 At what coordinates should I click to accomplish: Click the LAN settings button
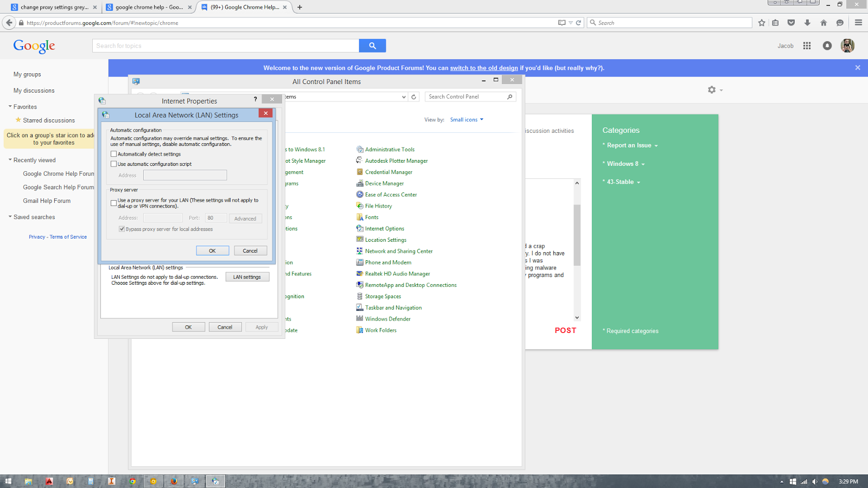pos(247,277)
